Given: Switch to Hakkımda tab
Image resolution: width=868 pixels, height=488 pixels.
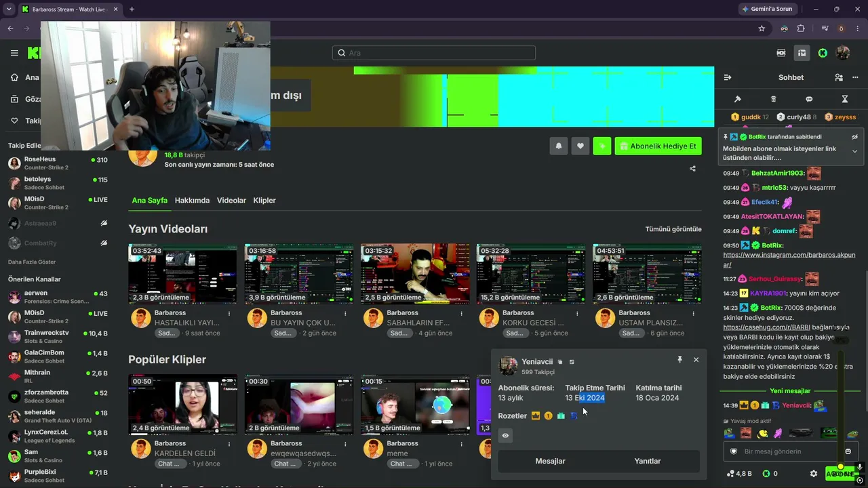Looking at the screenshot, I should tap(192, 201).
